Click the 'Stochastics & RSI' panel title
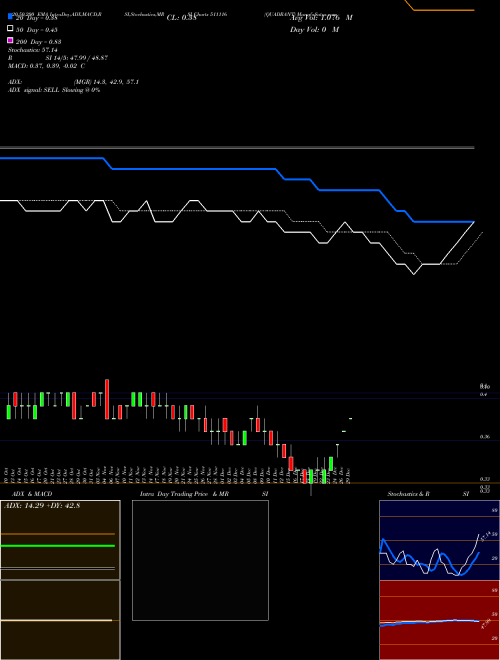 [x=428, y=494]
